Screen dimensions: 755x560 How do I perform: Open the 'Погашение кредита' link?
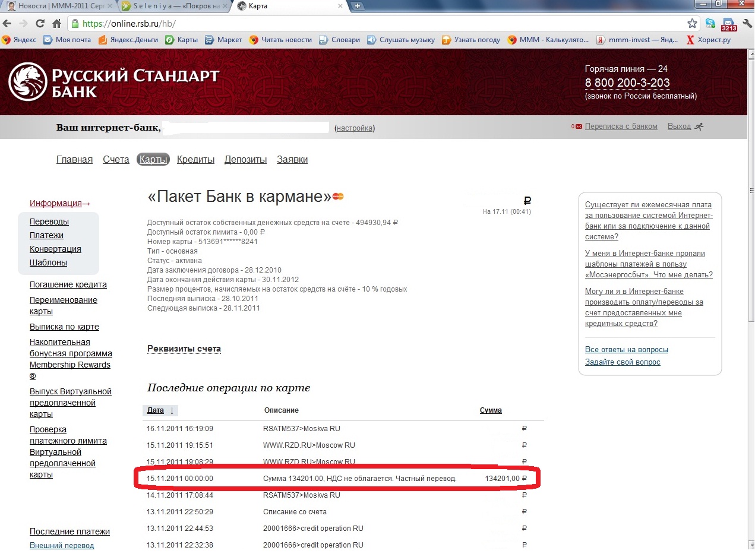click(x=68, y=284)
